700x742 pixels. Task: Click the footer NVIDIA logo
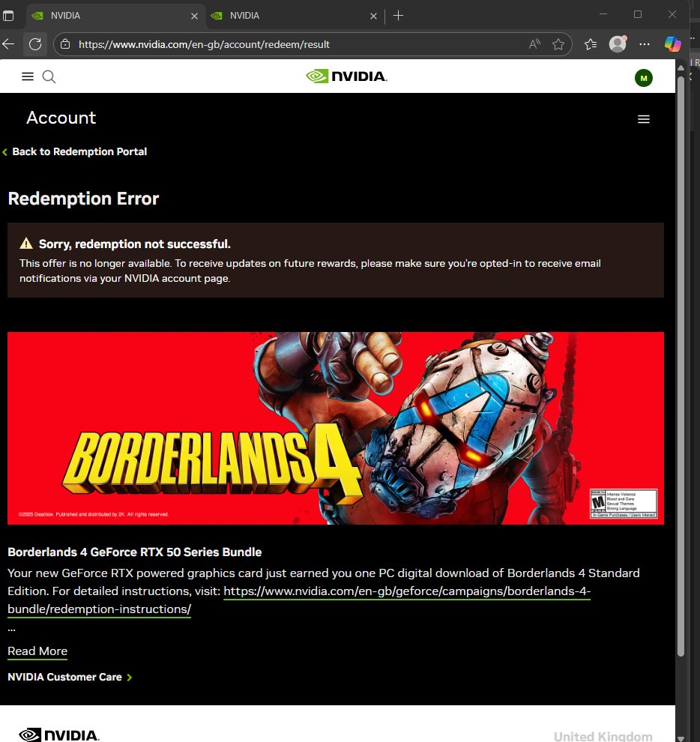(59, 735)
